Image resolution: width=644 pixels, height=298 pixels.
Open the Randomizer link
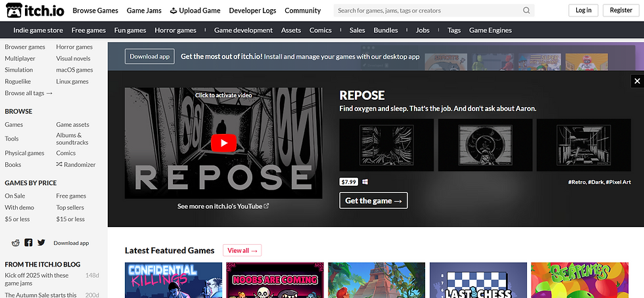pyautogui.click(x=76, y=165)
